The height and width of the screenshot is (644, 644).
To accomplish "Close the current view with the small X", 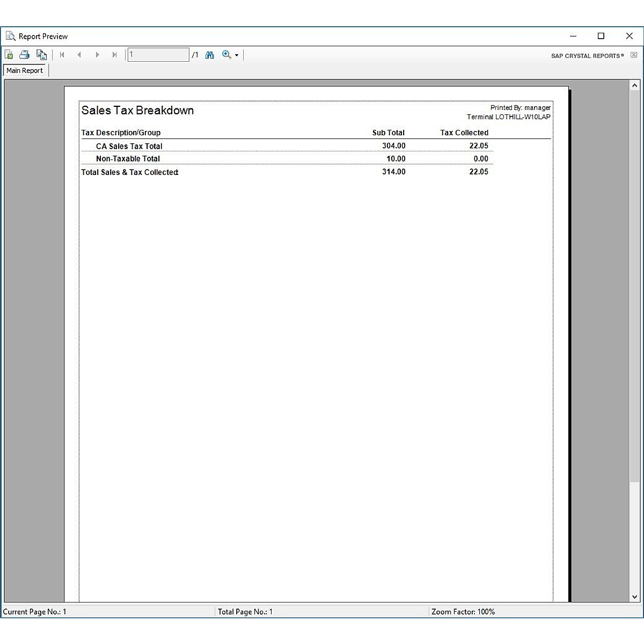I will [634, 55].
